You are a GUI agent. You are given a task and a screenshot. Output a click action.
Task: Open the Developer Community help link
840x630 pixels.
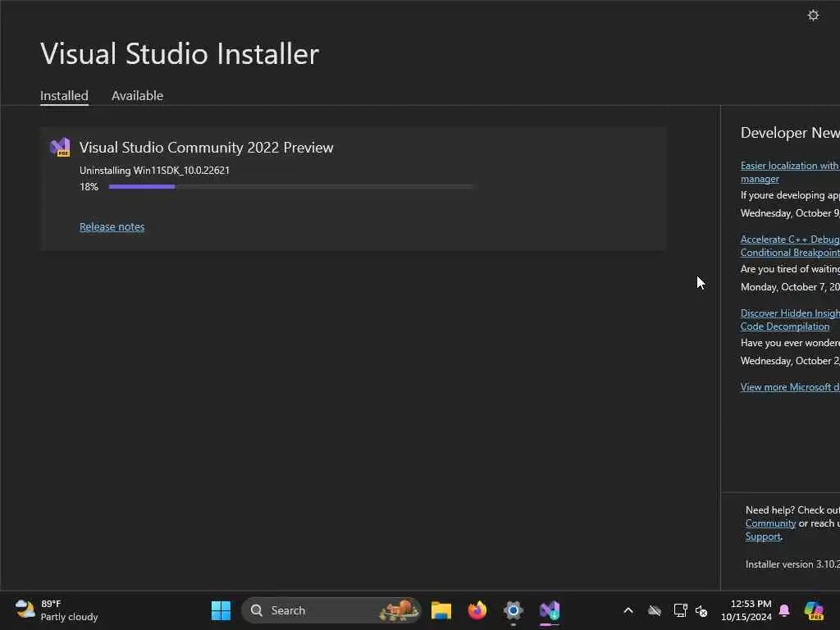pos(770,523)
